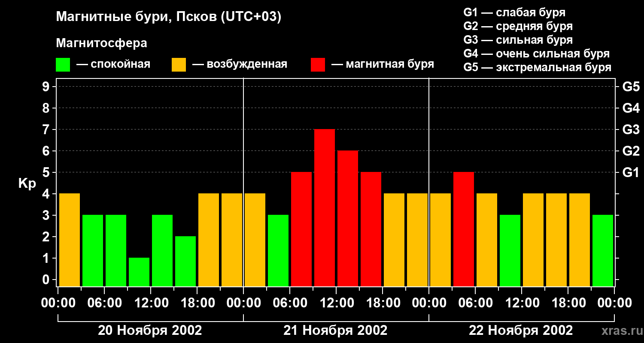Click 21 Ноября red bar ending at 18:00
Viewport: 644px width, 343px height.
point(371,229)
